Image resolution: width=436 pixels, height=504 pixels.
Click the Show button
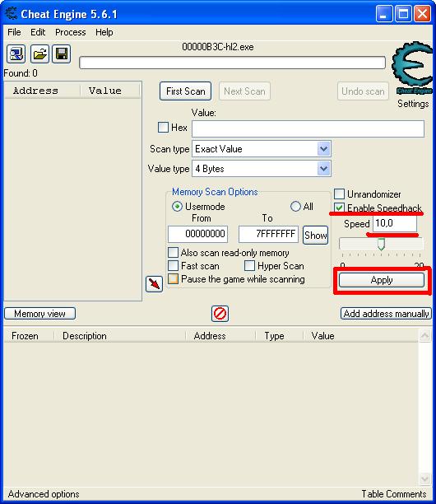click(315, 235)
